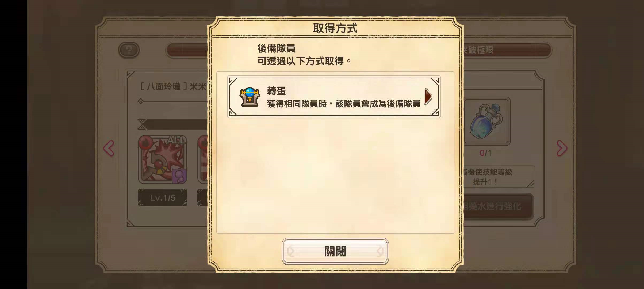Open the question mark help icon
644x289 pixels.
129,50
